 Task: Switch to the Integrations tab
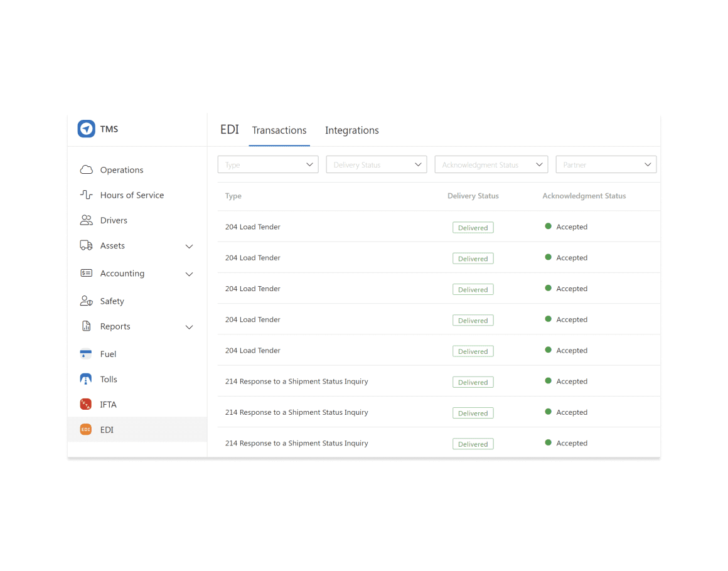coord(351,130)
